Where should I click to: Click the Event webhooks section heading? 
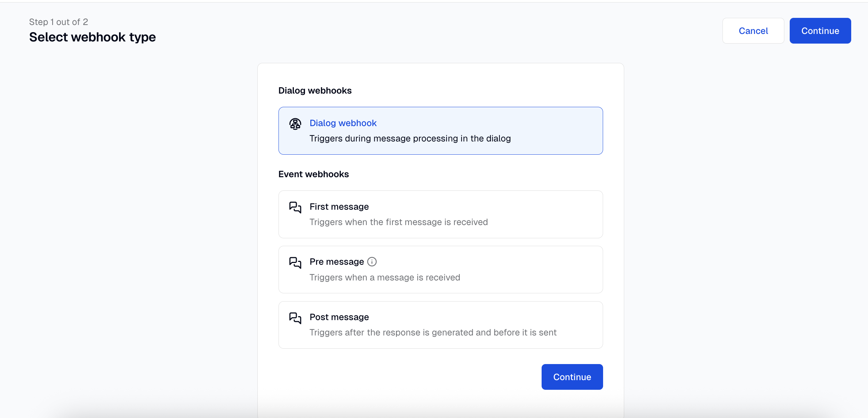point(314,174)
